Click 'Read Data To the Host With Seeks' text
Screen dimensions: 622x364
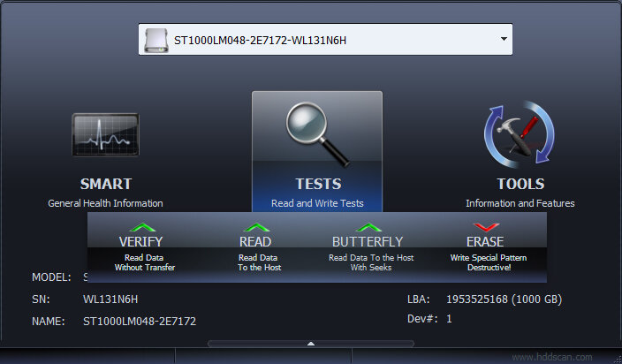(371, 262)
